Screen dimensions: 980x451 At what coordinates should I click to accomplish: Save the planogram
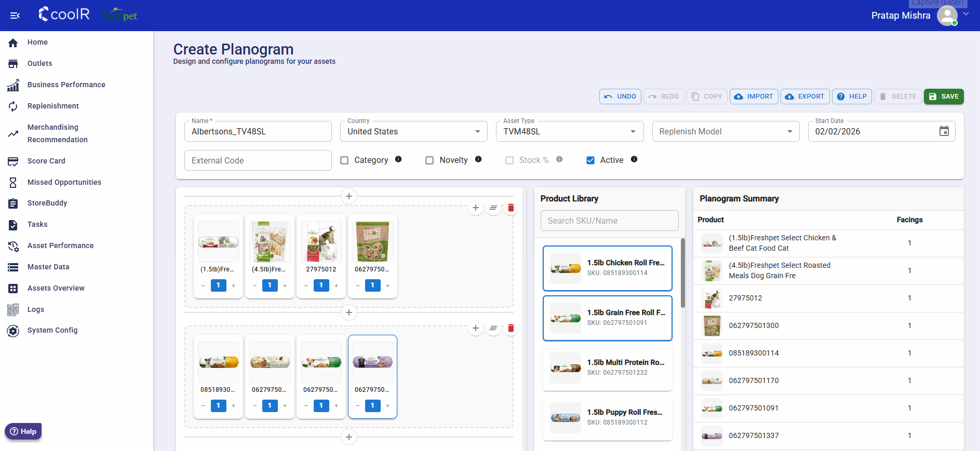pos(944,97)
